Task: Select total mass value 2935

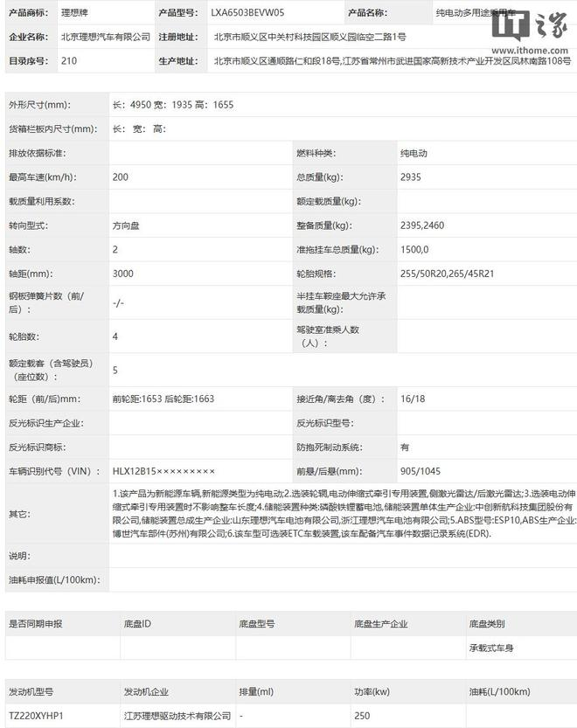Action: point(411,177)
